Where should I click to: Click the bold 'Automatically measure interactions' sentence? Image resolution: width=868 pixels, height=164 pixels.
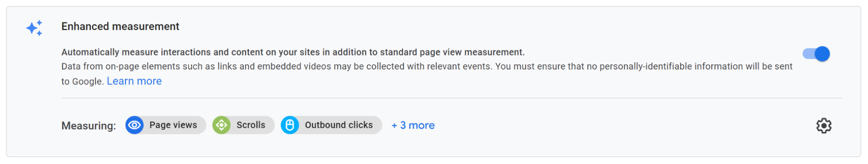293,52
